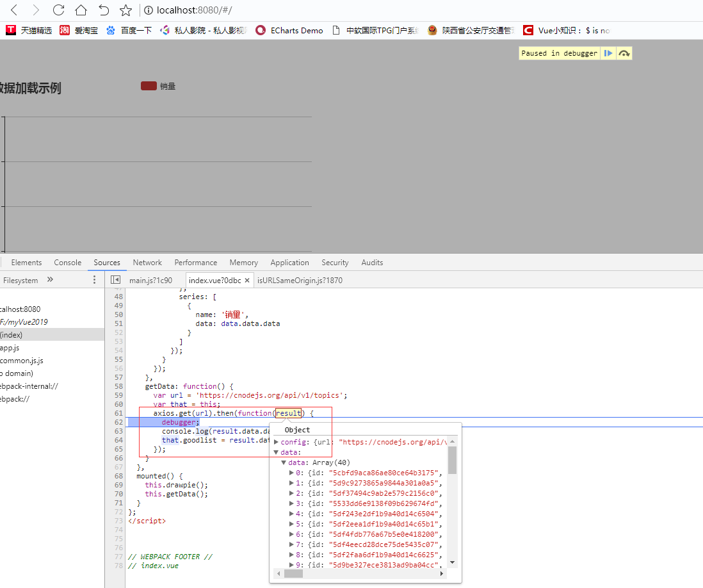The image size is (703, 588).
Task: Close the index.vue?0dbc source tab
Action: pyautogui.click(x=247, y=280)
